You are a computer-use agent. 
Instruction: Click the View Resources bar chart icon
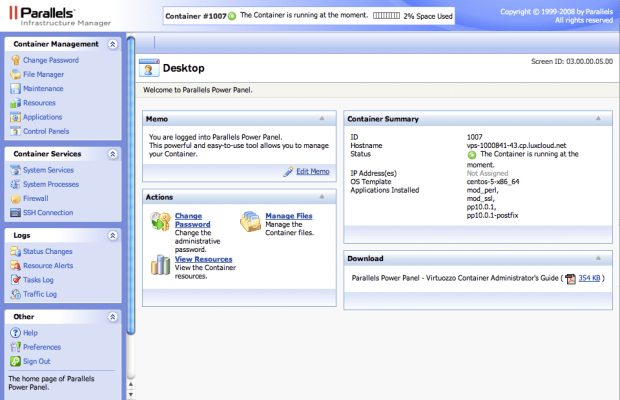160,265
